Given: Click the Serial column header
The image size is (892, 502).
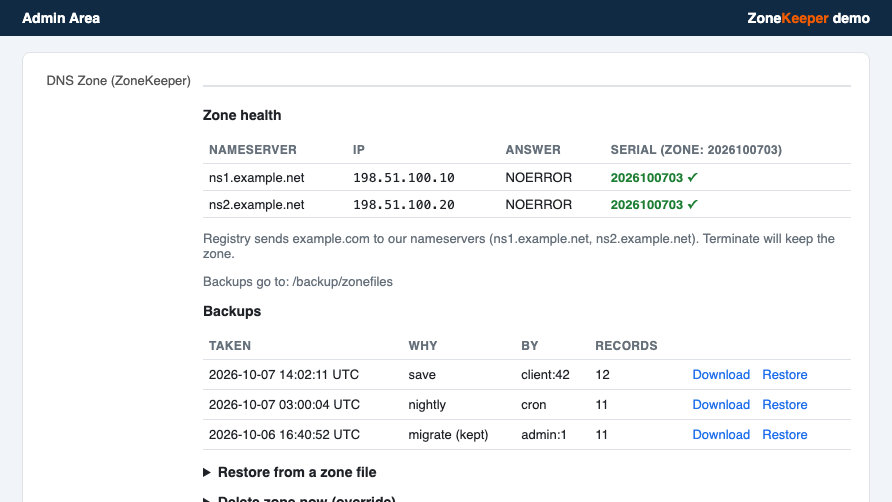Looking at the screenshot, I should point(696,150).
